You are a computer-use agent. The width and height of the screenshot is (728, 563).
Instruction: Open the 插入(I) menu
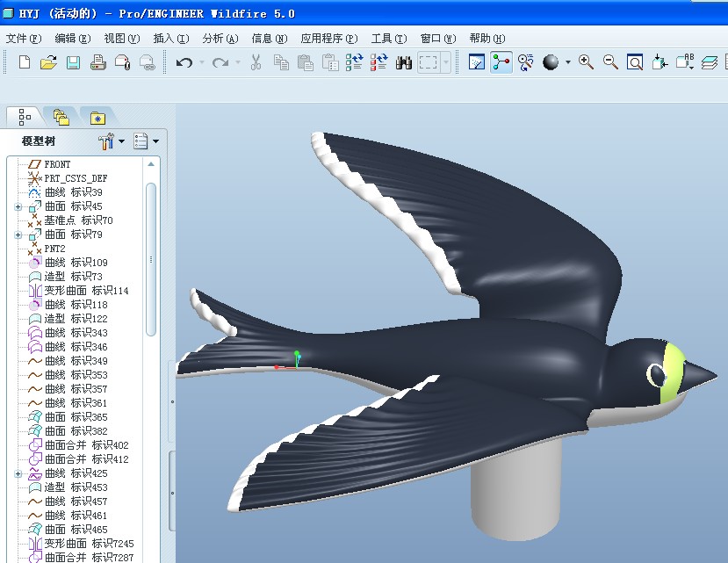coord(171,39)
